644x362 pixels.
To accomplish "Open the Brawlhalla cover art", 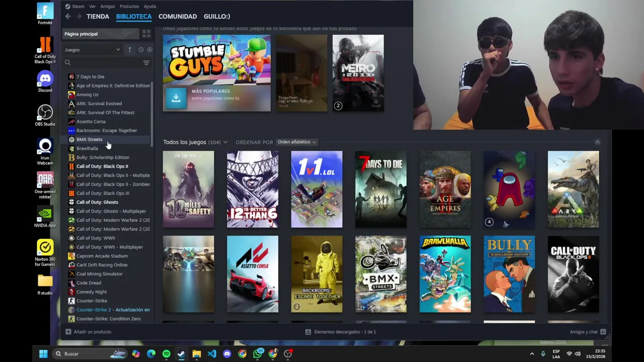I will [445, 274].
